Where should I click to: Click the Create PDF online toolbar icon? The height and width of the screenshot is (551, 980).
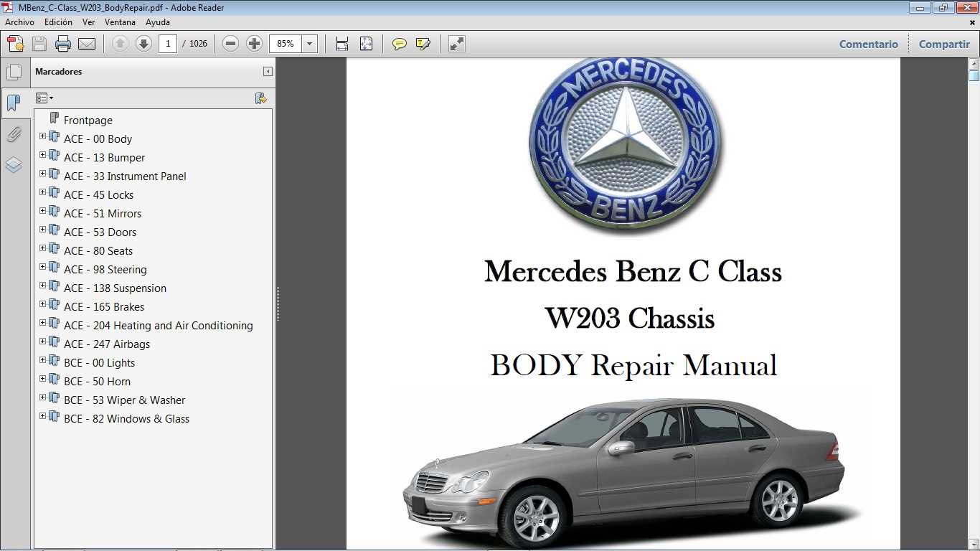coord(16,44)
